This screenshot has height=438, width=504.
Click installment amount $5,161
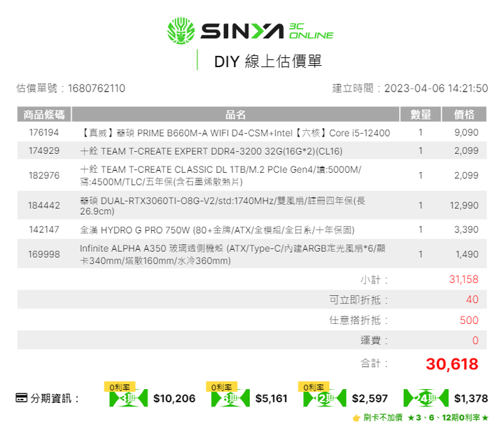pyautogui.click(x=272, y=399)
